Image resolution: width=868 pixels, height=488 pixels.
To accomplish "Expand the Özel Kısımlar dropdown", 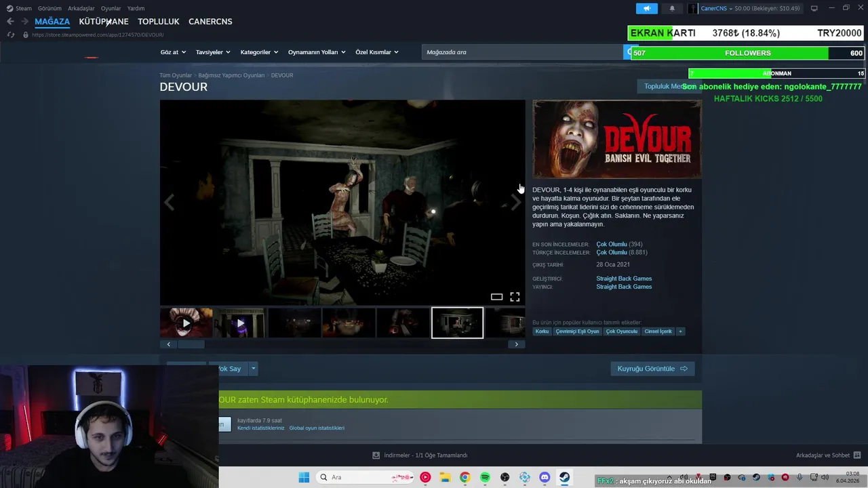I will [x=377, y=52].
